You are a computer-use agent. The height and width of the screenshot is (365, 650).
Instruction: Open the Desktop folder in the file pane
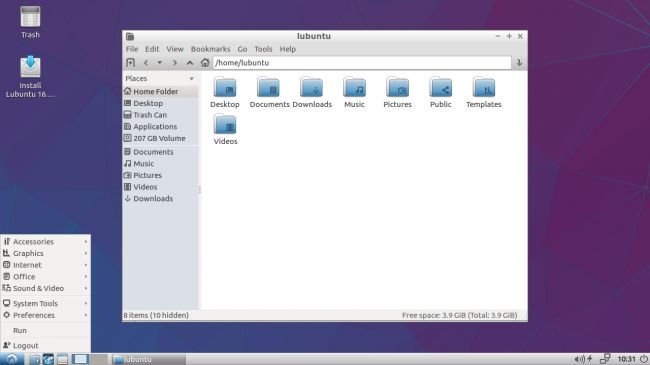[x=225, y=88]
